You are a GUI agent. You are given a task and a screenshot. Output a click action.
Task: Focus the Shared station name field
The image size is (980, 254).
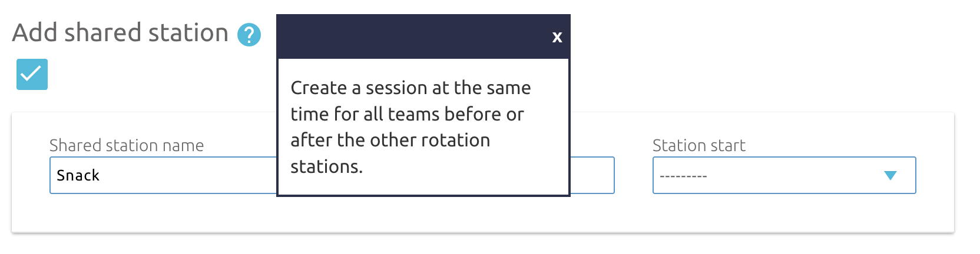tap(163, 175)
